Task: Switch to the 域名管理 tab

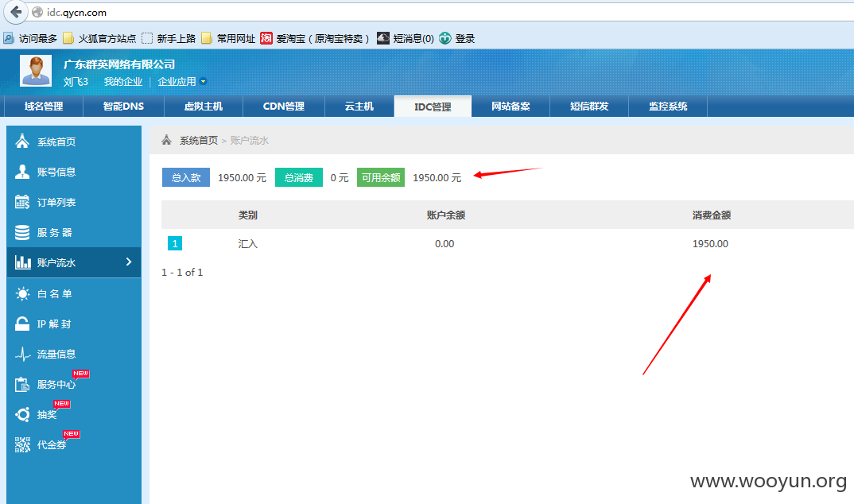Action: (x=44, y=107)
